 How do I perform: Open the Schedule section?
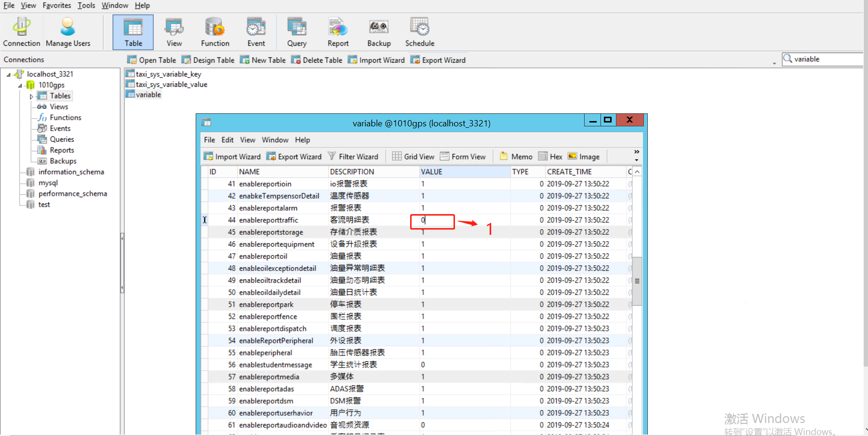click(420, 32)
